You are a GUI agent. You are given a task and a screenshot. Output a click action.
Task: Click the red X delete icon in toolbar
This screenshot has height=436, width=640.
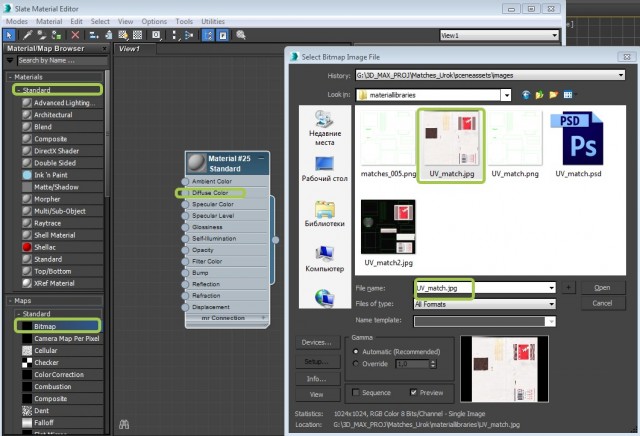(76, 34)
